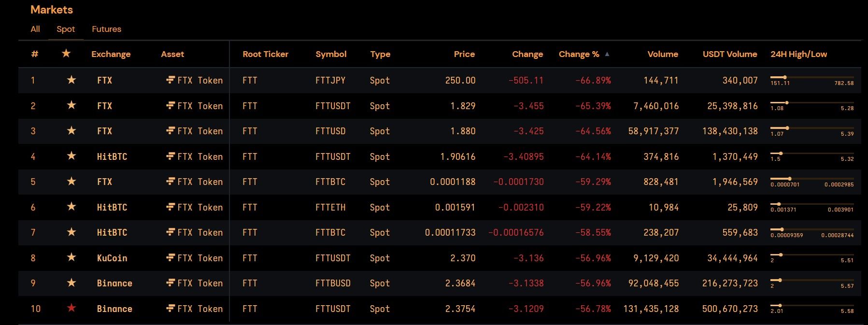Click the Change % sort arrow
The image size is (868, 325).
click(607, 54)
